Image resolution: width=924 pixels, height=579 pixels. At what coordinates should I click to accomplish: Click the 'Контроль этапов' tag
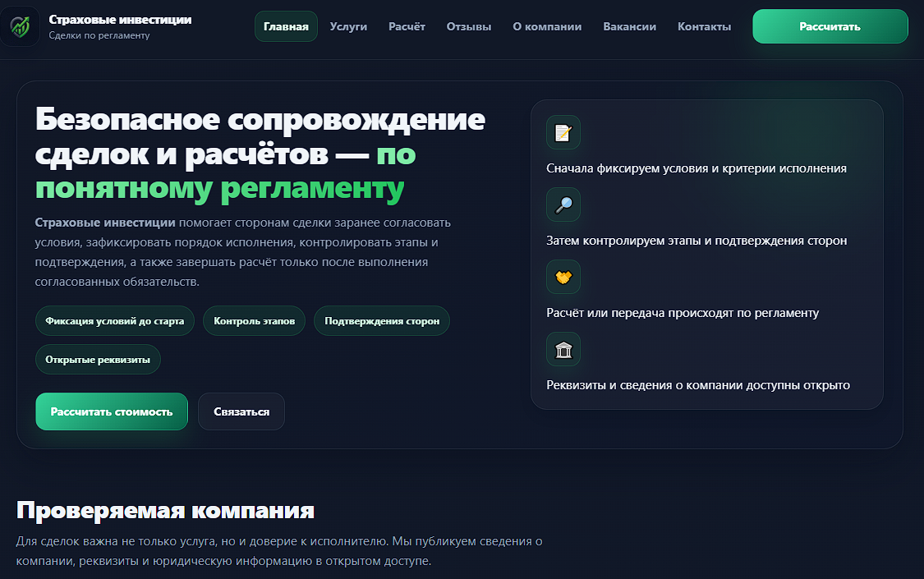pyautogui.click(x=255, y=320)
